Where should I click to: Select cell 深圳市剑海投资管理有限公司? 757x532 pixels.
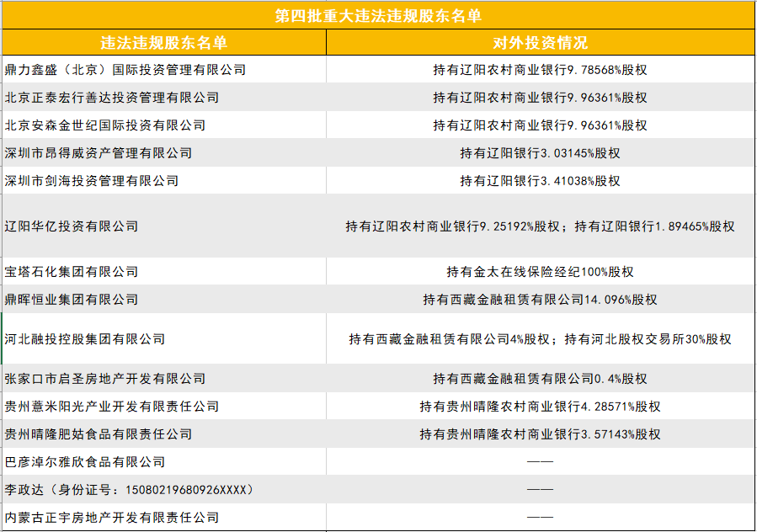point(164,180)
